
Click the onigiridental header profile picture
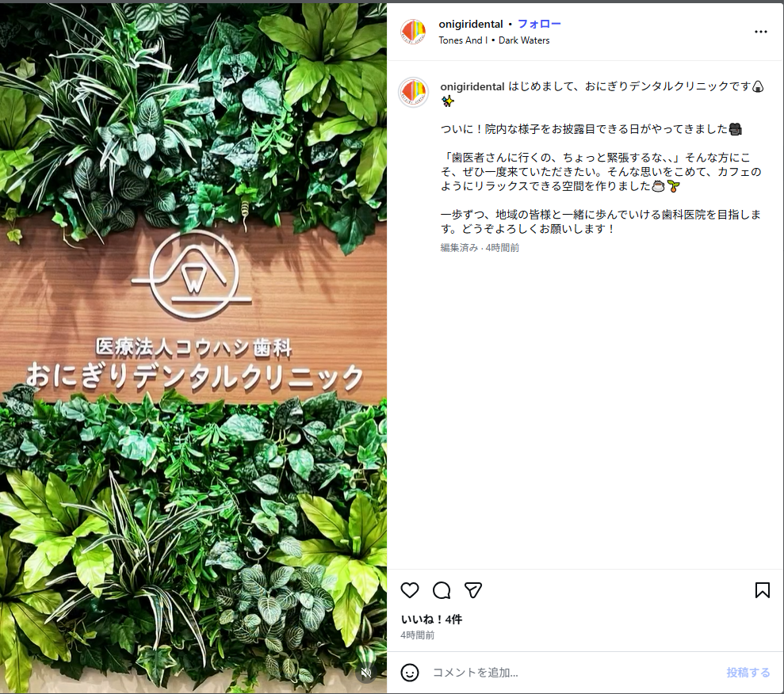pyautogui.click(x=413, y=32)
